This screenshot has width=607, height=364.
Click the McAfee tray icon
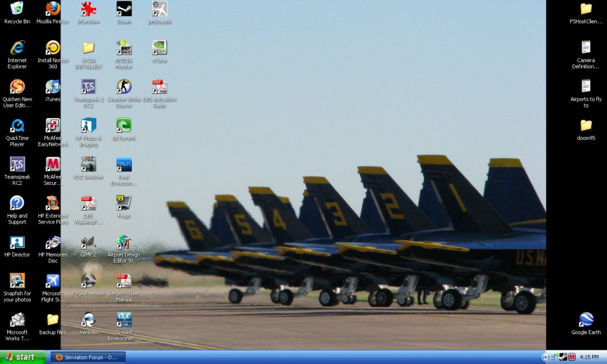point(572,357)
